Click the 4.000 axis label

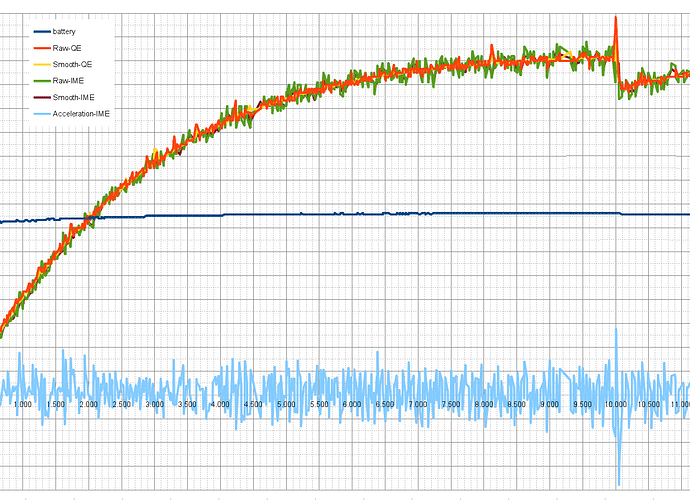coord(220,404)
